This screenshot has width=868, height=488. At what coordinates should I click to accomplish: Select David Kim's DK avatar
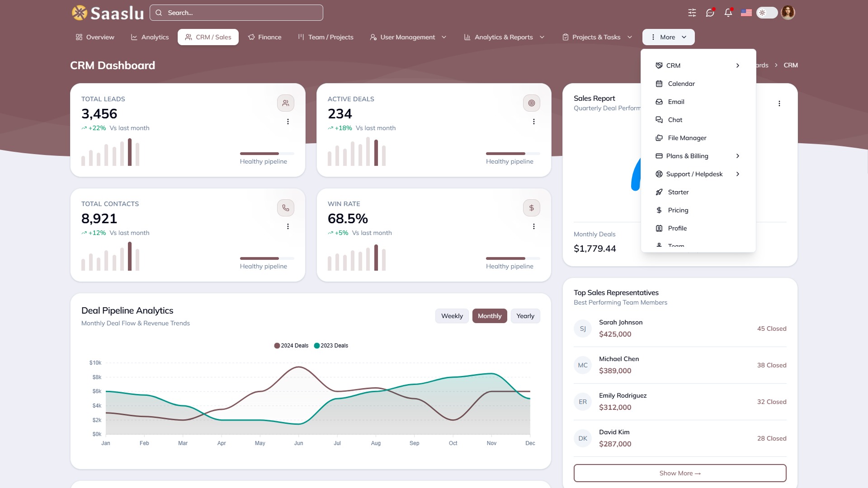click(583, 438)
